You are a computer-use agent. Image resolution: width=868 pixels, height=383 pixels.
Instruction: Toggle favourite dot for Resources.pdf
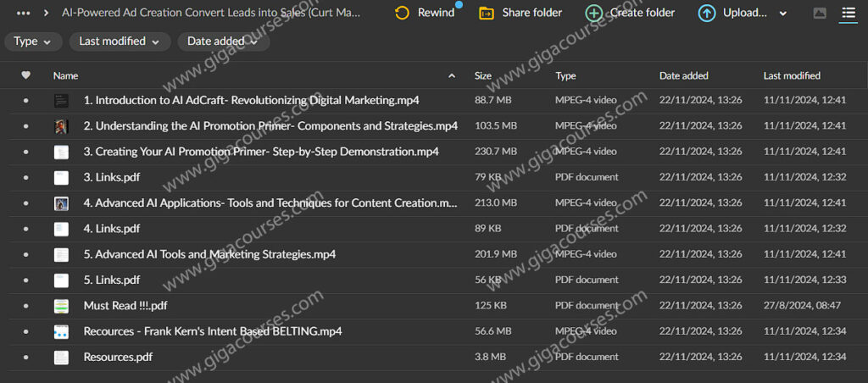point(25,358)
